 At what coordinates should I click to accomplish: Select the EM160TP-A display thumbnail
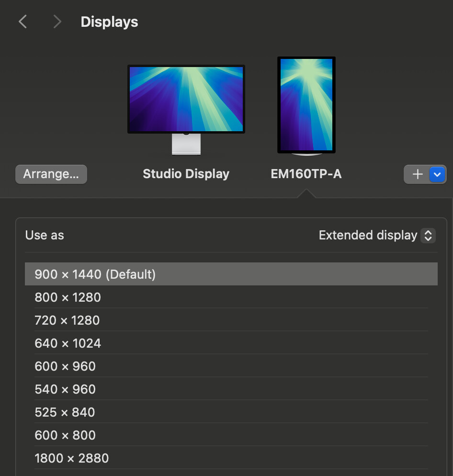coord(306,106)
